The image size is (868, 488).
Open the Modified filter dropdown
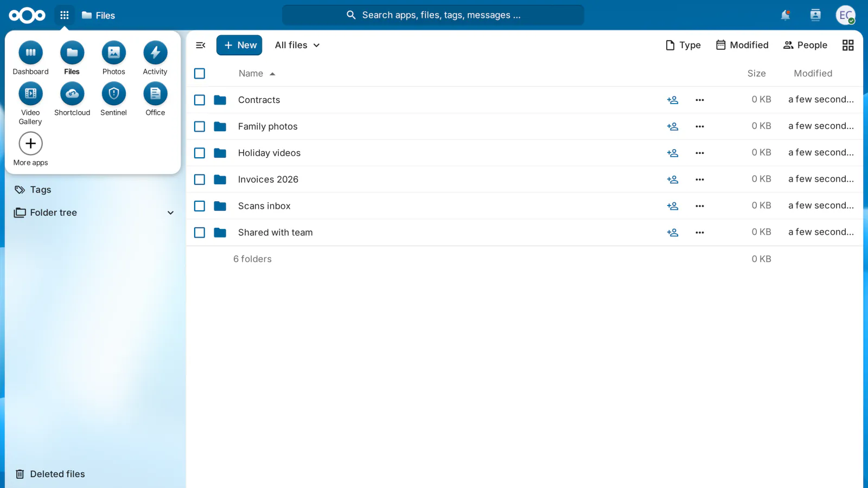[x=742, y=45]
